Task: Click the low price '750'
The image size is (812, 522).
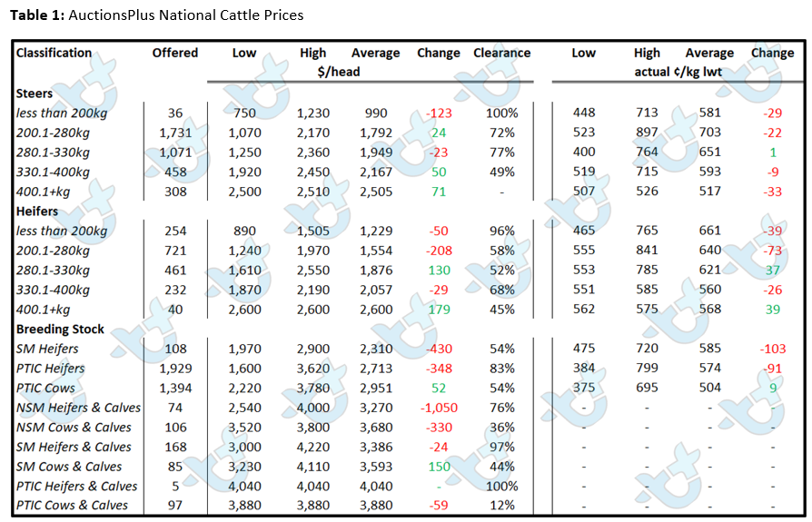Action: 244,113
